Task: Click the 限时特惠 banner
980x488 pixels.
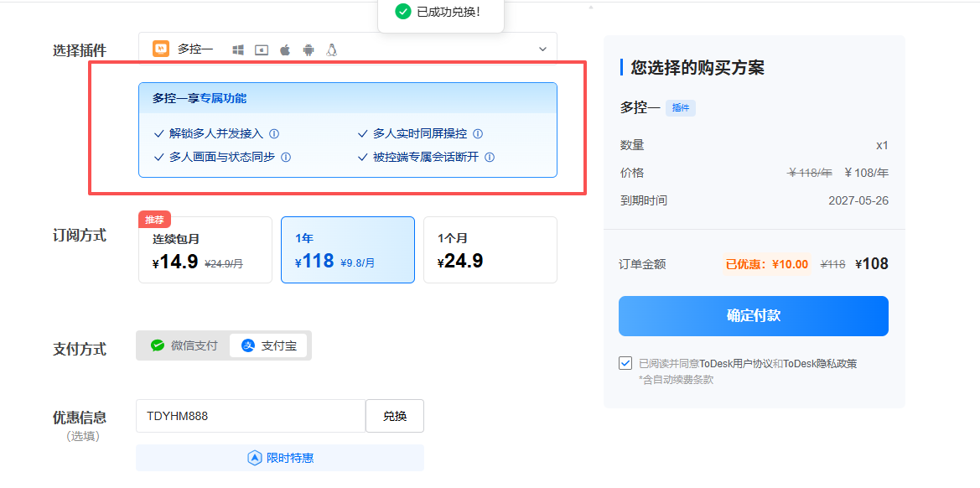Action: [280, 458]
